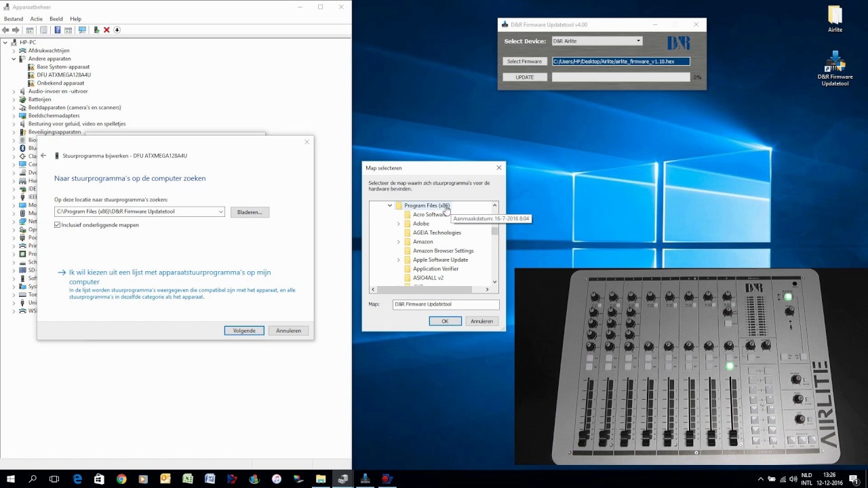Open Google Chrome from taskbar
The image size is (868, 488).
(121, 479)
